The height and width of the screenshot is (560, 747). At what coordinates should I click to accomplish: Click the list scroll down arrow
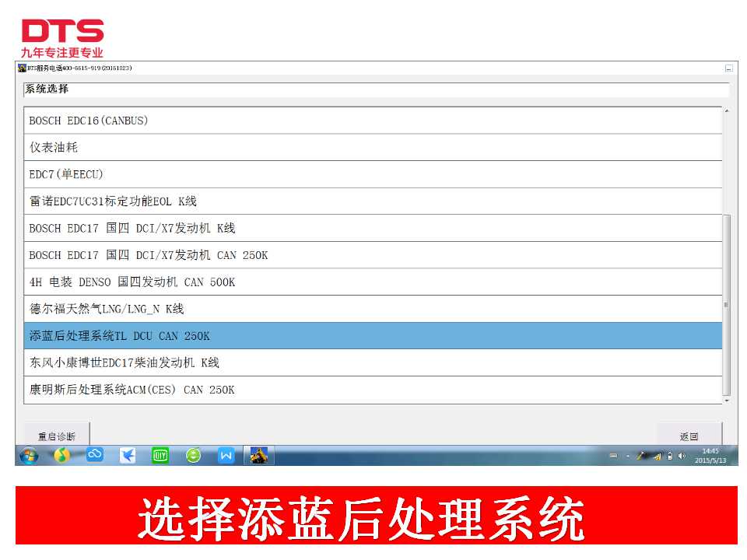(727, 401)
